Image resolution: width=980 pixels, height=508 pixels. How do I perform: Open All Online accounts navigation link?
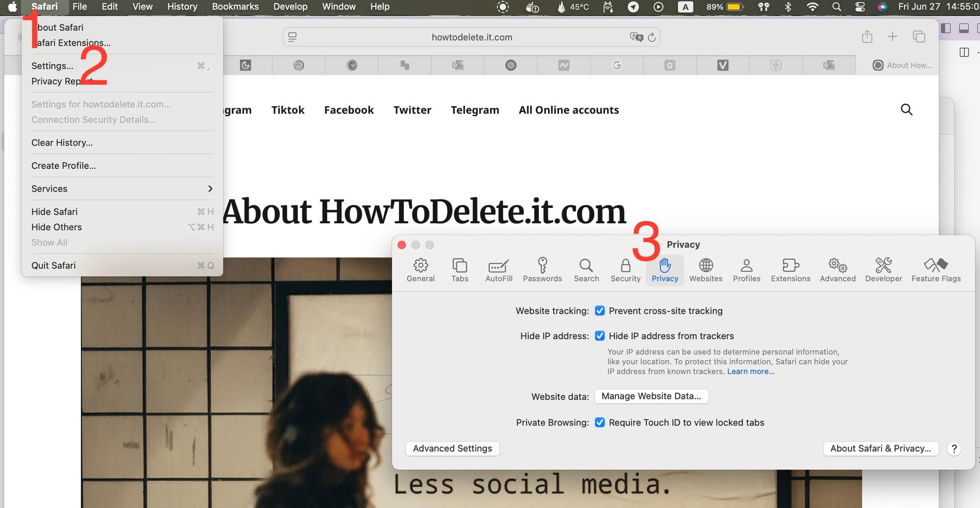(x=569, y=110)
